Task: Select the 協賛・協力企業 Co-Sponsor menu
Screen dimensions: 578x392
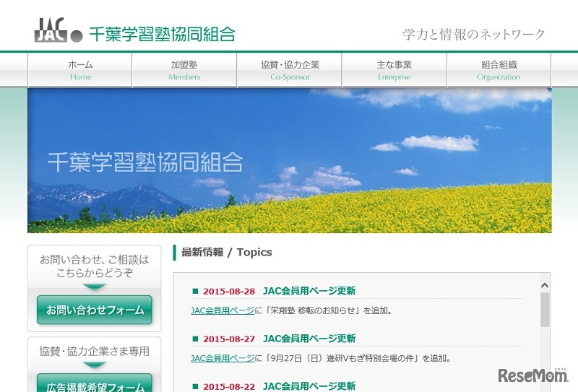Action: point(290,70)
